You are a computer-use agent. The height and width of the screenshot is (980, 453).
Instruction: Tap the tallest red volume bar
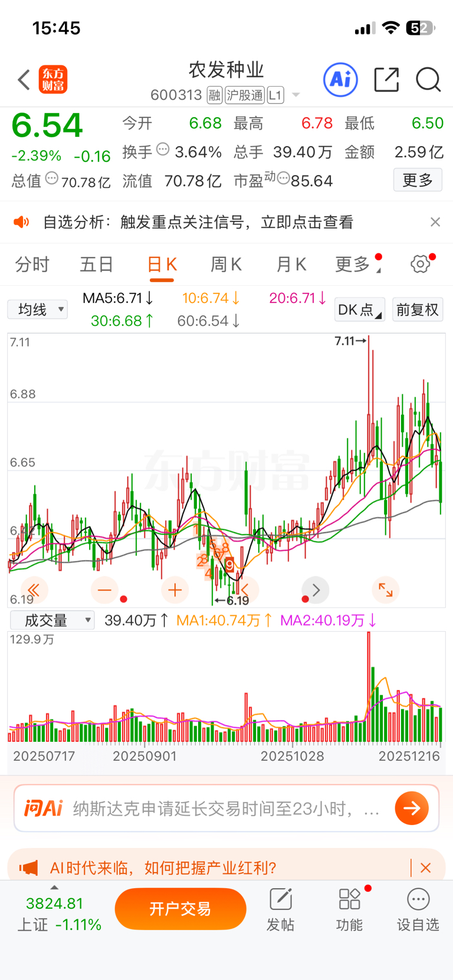(x=369, y=687)
